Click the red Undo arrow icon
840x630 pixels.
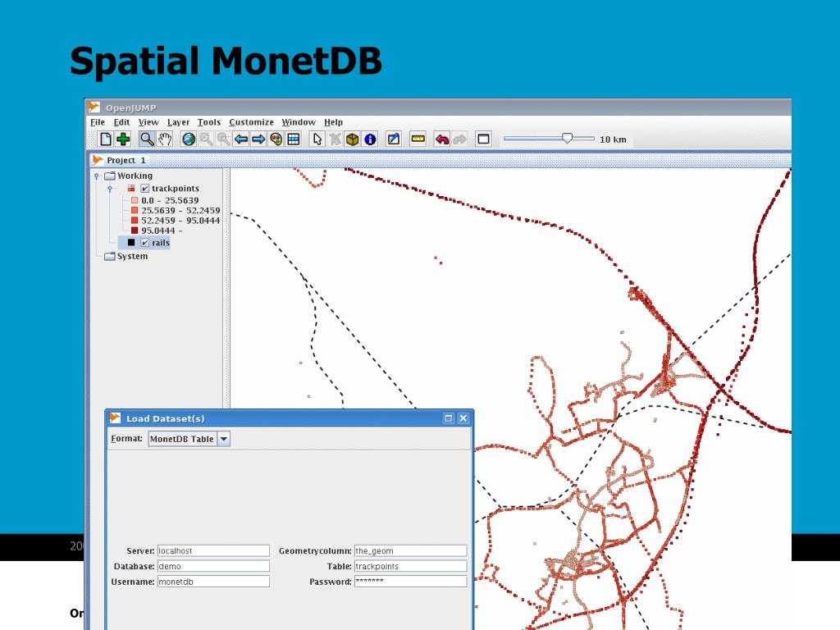(x=442, y=139)
